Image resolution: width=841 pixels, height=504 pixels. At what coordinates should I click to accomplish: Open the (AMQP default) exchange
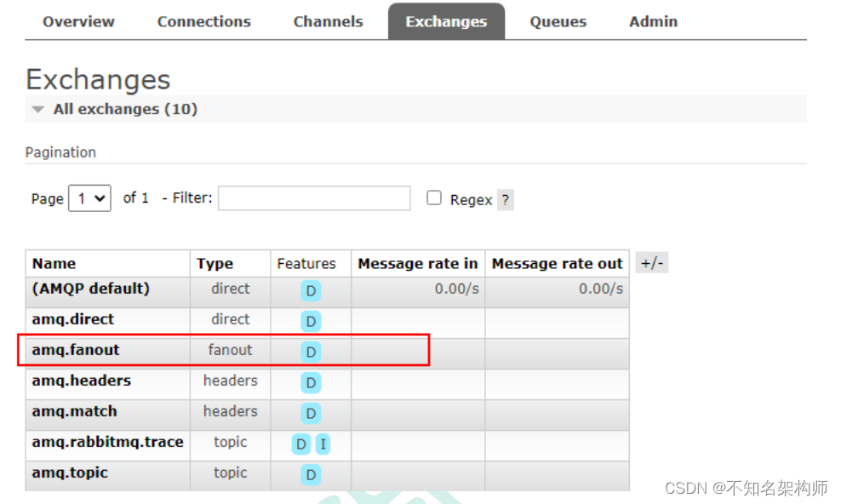pyautogui.click(x=90, y=289)
